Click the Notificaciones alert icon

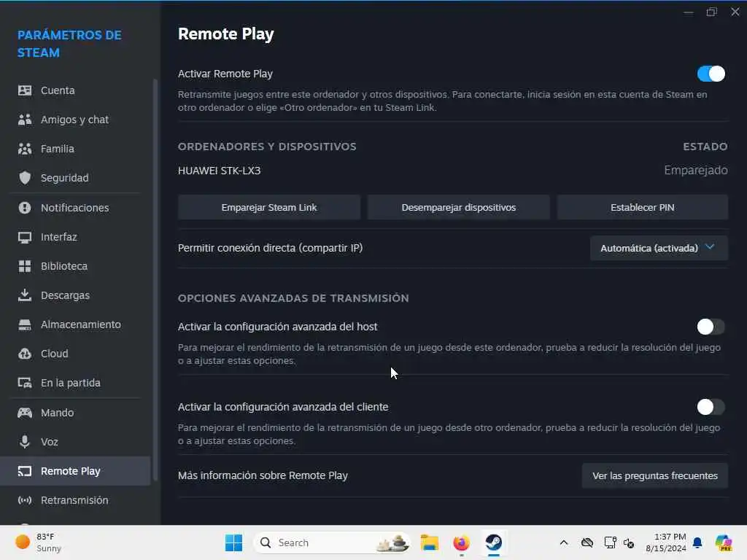coord(25,208)
